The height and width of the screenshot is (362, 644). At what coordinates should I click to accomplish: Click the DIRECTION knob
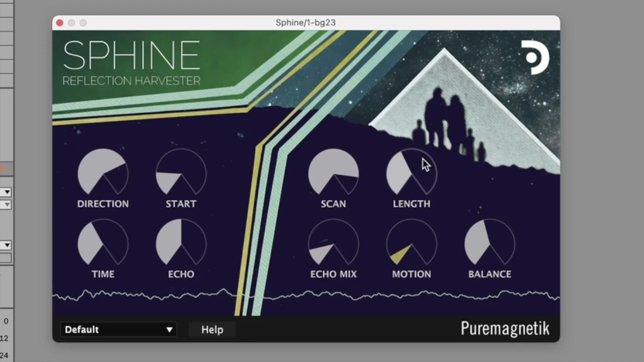click(x=103, y=172)
